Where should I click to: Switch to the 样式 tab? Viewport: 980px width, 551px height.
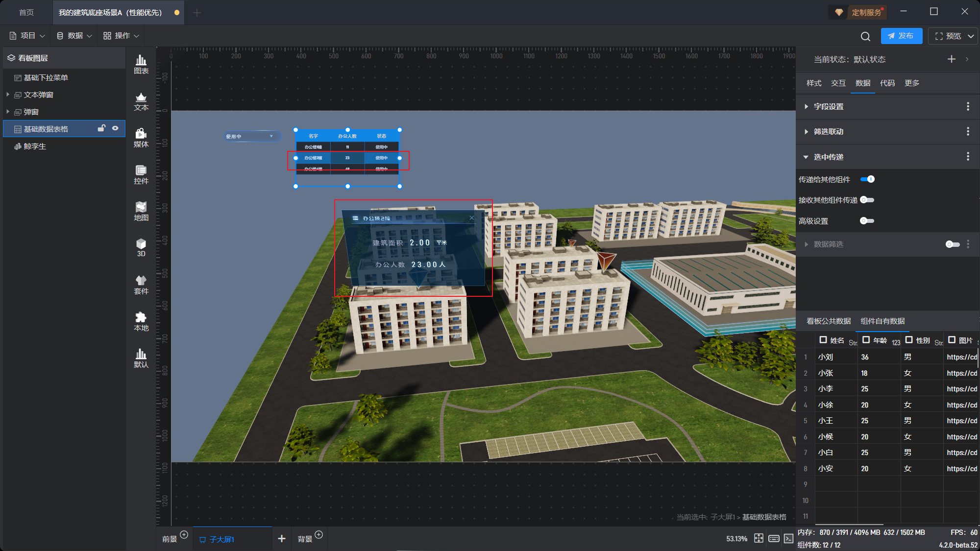point(814,83)
